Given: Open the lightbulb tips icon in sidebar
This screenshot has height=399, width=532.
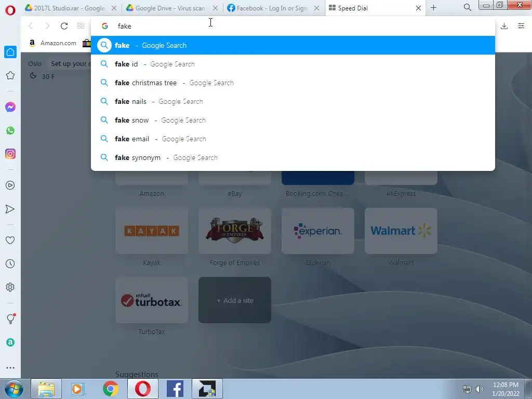Looking at the screenshot, I should pyautogui.click(x=10, y=318).
